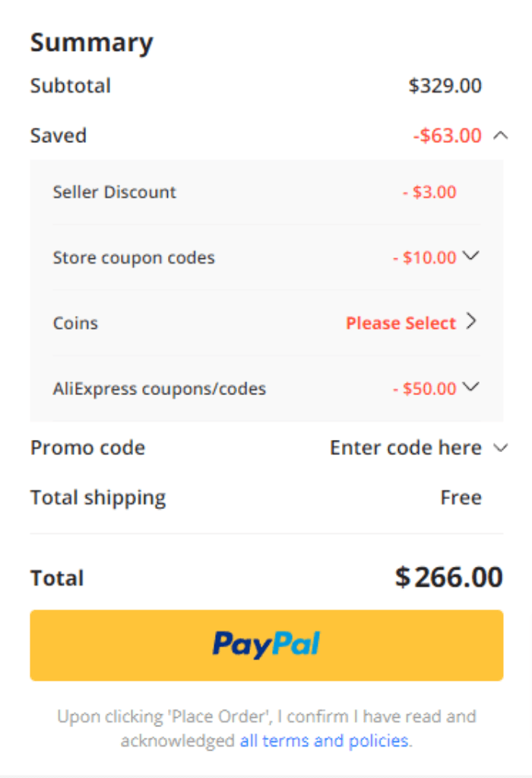
Task: Click the PayPal logo
Action: (x=267, y=644)
